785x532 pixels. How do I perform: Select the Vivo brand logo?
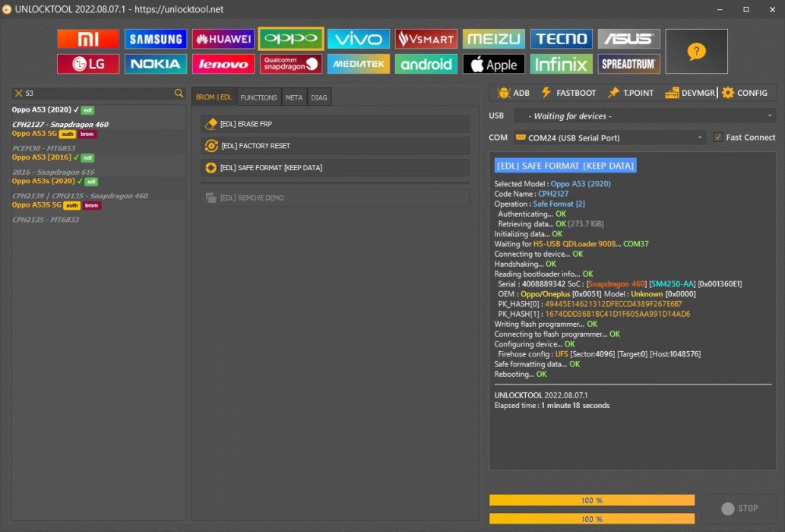[x=359, y=39]
